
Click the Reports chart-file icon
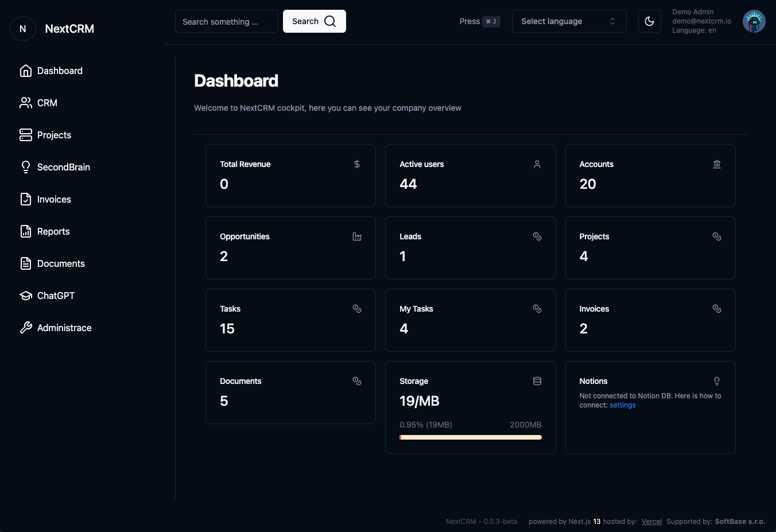click(x=26, y=231)
